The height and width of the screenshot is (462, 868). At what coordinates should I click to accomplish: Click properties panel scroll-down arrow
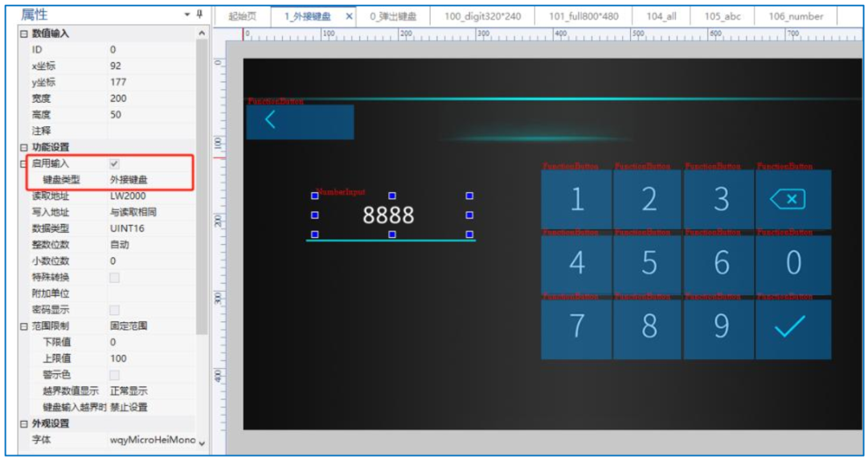coord(202,444)
